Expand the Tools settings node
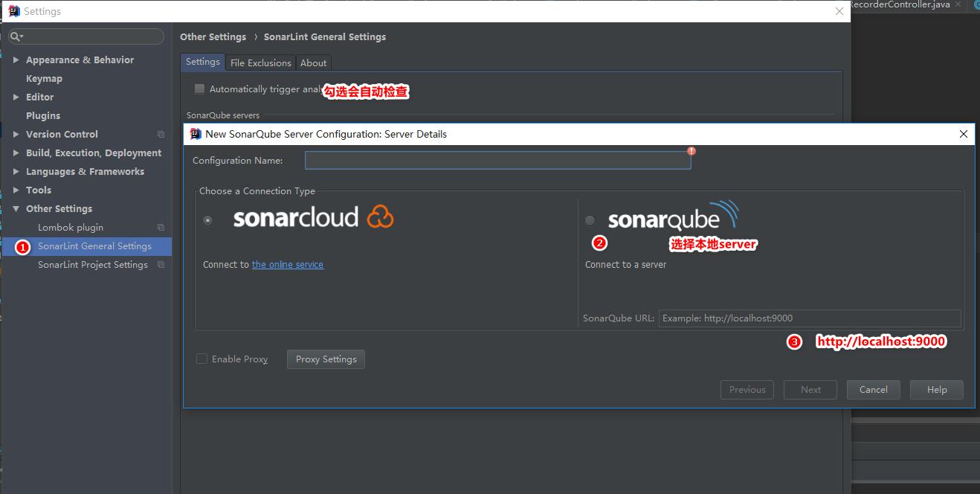 16,190
